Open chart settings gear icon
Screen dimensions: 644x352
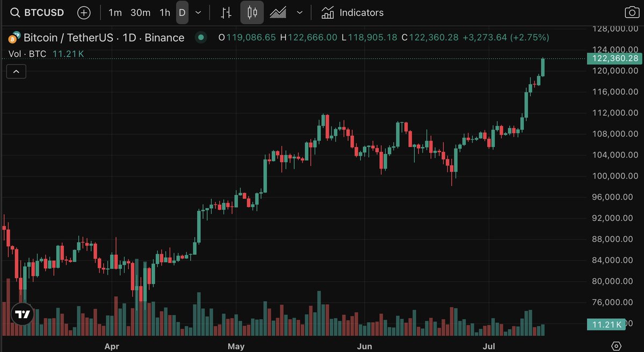coord(616,346)
